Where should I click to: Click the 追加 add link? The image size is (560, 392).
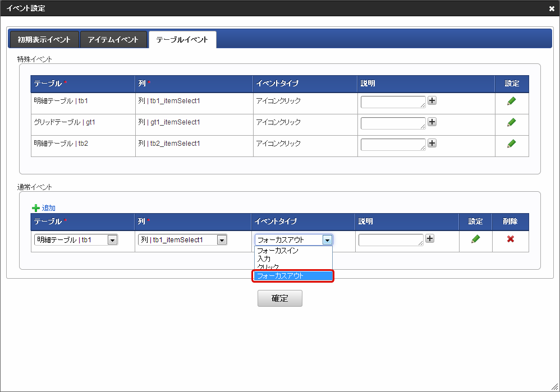tap(48, 207)
